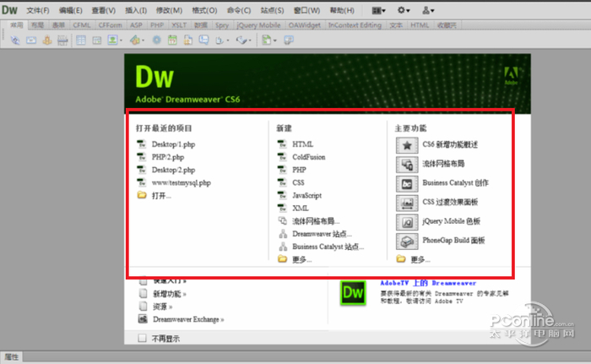Switch to the HTML insert tab
591x364 pixels.
pyautogui.click(x=420, y=25)
